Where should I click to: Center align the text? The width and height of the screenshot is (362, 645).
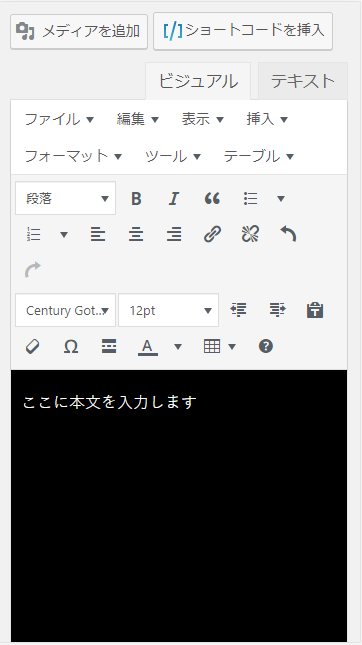(136, 234)
